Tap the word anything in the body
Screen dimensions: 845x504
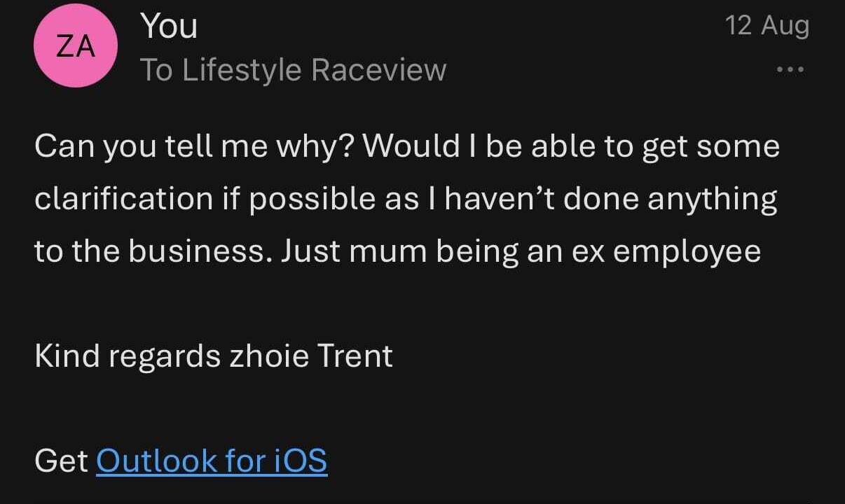point(712,200)
